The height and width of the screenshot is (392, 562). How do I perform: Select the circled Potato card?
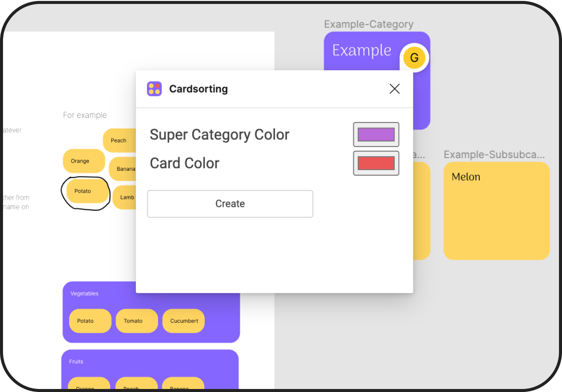point(87,191)
